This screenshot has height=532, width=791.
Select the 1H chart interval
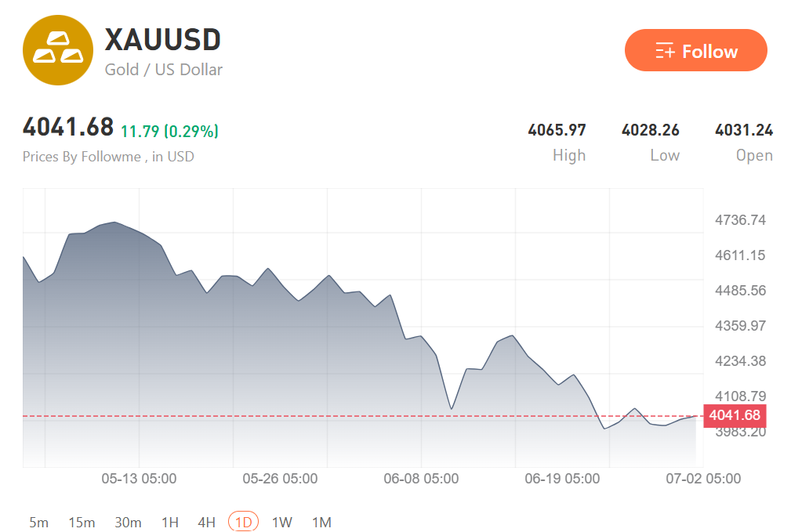click(170, 522)
